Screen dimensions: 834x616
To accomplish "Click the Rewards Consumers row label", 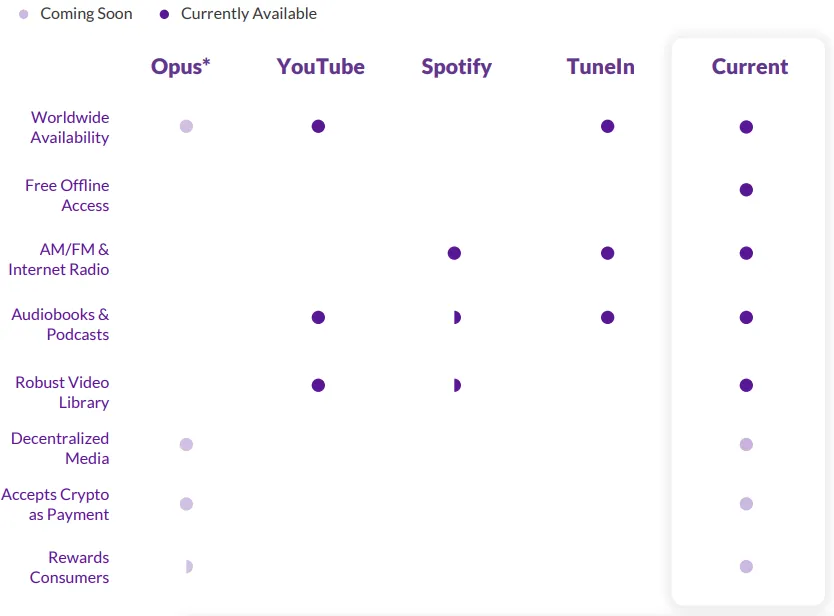I will [x=69, y=567].
